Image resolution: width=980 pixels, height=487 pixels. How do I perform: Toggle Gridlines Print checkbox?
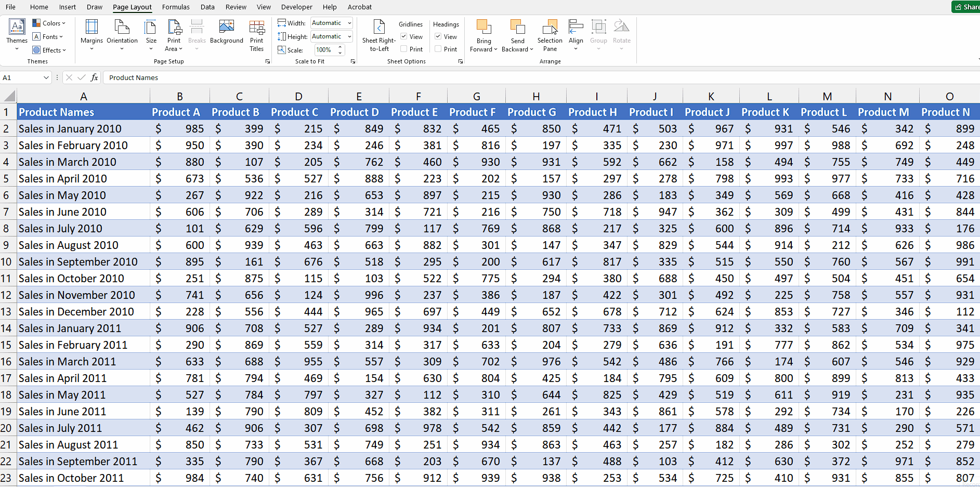click(x=403, y=49)
